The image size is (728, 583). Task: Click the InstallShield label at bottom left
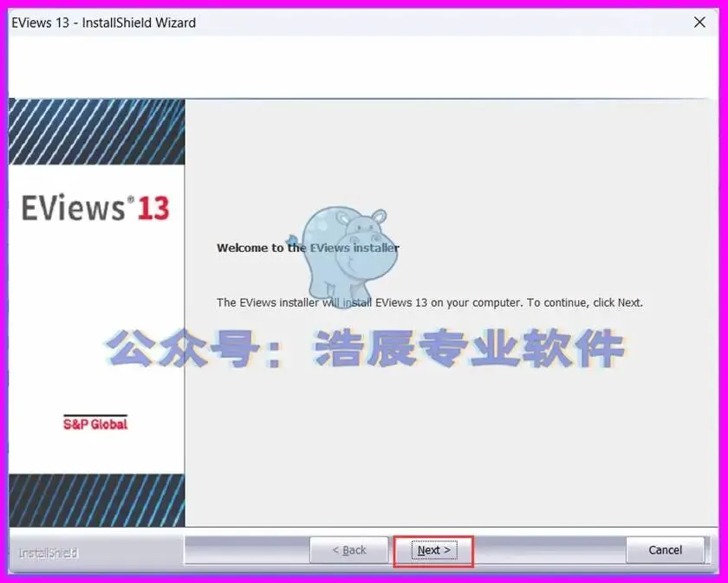tap(49, 554)
